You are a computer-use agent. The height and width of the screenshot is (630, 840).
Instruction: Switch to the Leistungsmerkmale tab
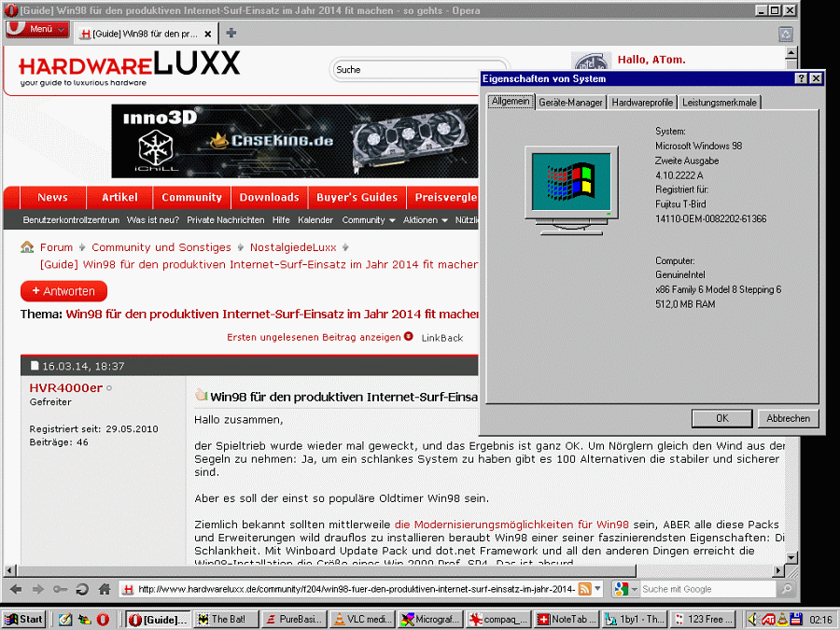[x=720, y=103]
